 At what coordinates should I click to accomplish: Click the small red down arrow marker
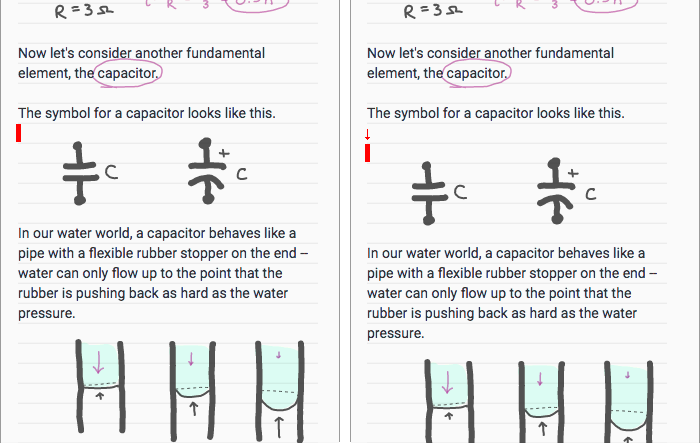click(x=367, y=134)
